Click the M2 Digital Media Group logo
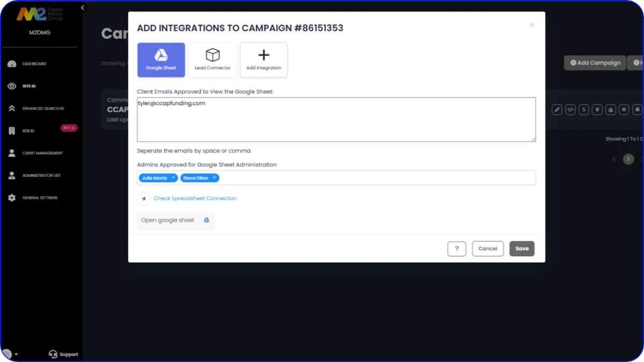 [x=40, y=14]
